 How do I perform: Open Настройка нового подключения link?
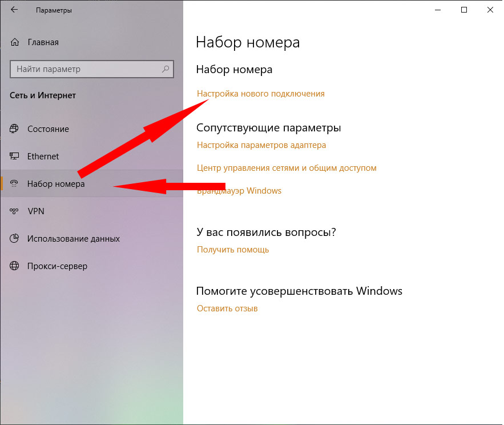(261, 94)
